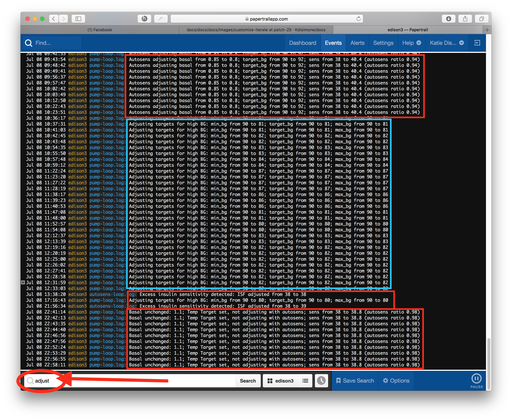Open the Options gear menu
This screenshot has height=420, width=512.
[x=396, y=381]
